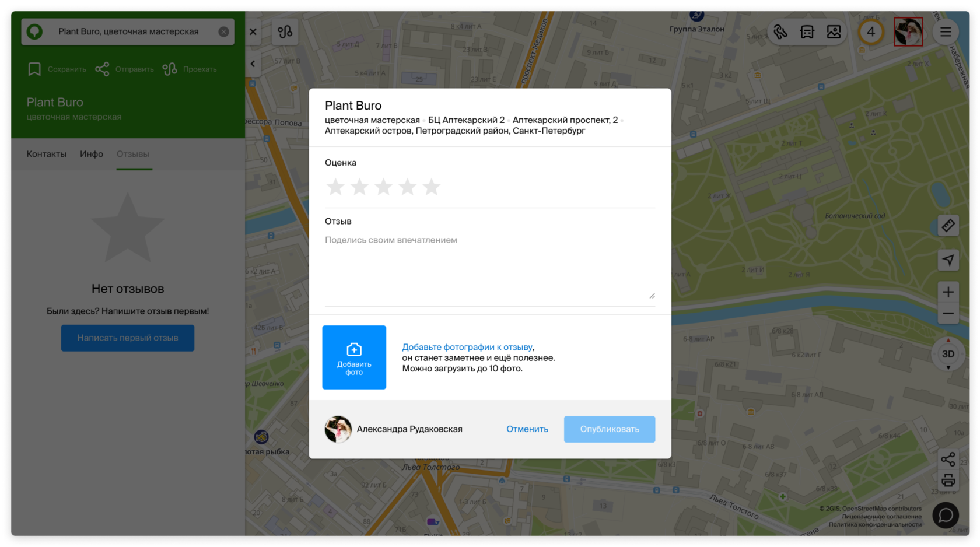This screenshot has width=980, height=547.
Task: Open the chat support bubble
Action: 946,516
